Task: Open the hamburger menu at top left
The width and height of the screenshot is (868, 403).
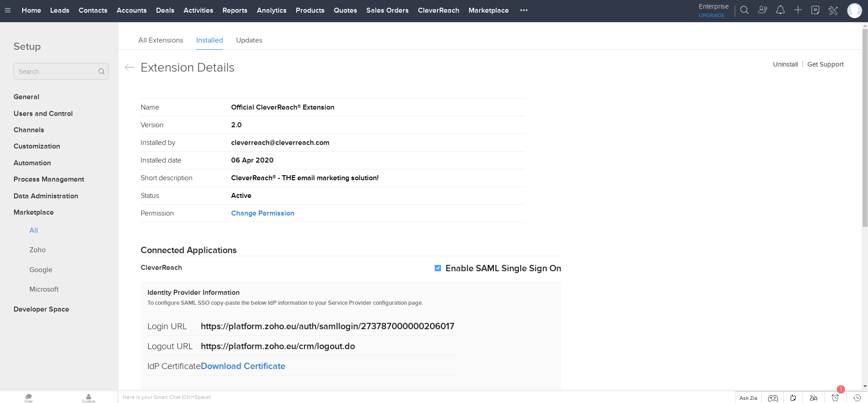Action: point(8,10)
